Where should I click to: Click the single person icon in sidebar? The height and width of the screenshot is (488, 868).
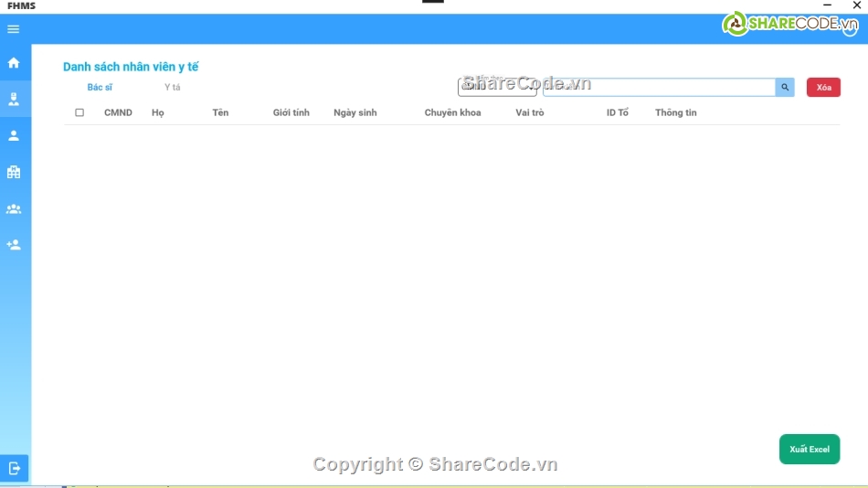[x=14, y=136]
